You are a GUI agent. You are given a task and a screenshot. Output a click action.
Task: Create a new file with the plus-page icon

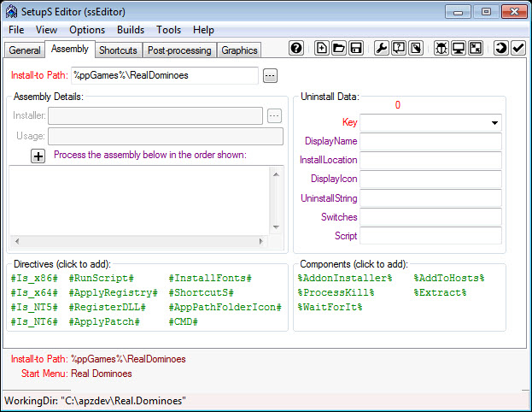pos(321,48)
